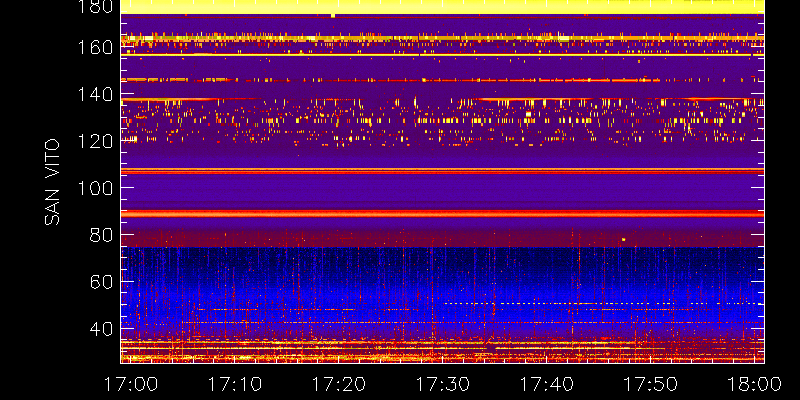Click the 60 frequency label
Viewport: 800px width, 400px height.
click(x=103, y=281)
